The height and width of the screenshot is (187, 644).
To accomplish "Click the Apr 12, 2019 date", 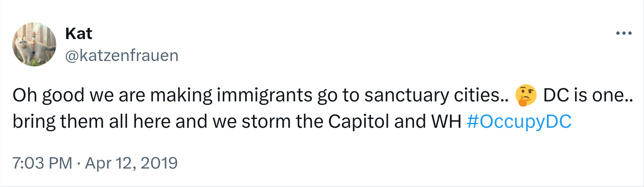I will (x=131, y=163).
